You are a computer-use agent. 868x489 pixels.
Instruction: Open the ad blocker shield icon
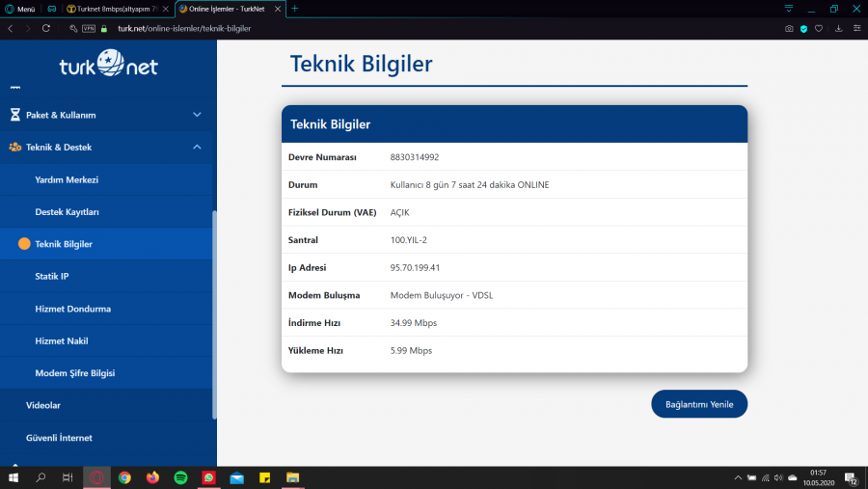[x=803, y=29]
